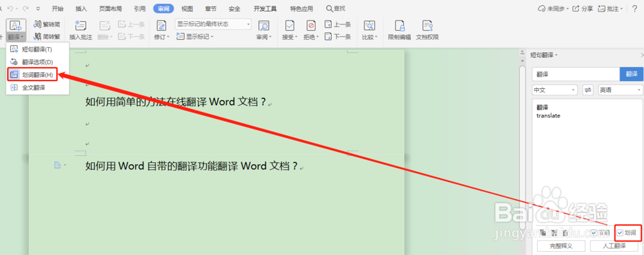
Task: Click the result word 'translate'
Action: pos(548,116)
